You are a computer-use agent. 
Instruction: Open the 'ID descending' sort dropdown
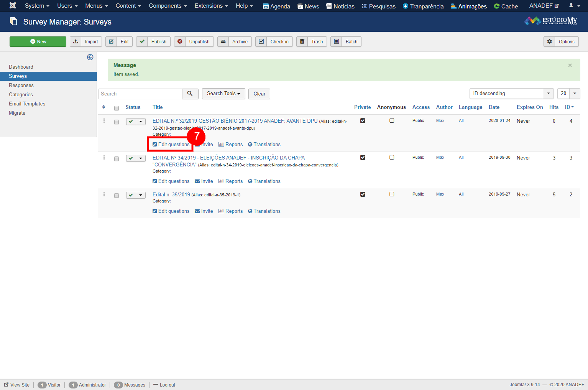coord(511,94)
